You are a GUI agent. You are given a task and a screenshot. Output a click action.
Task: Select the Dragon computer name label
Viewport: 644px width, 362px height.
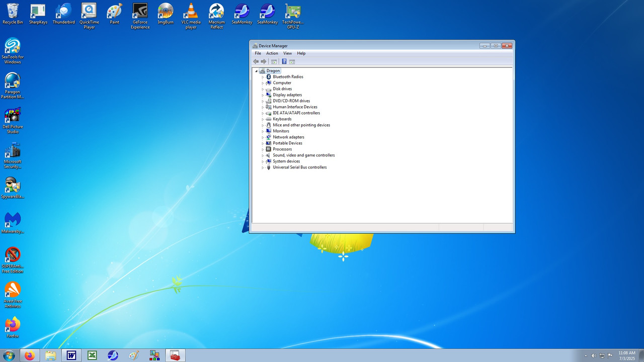tap(273, 71)
